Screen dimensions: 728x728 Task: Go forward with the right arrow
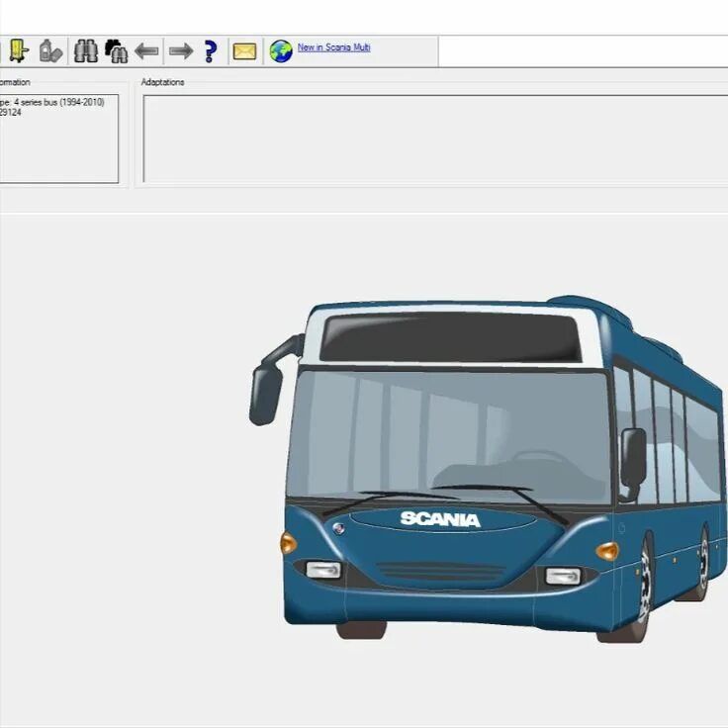181,50
